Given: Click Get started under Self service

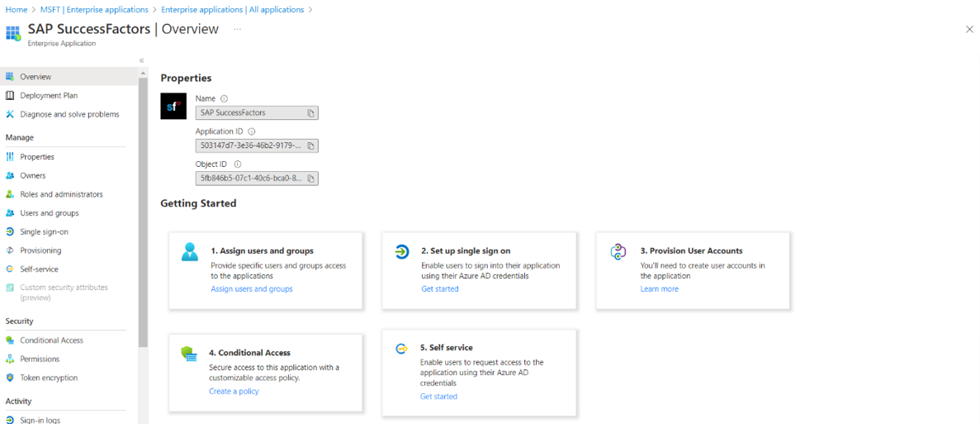Looking at the screenshot, I should (438, 397).
